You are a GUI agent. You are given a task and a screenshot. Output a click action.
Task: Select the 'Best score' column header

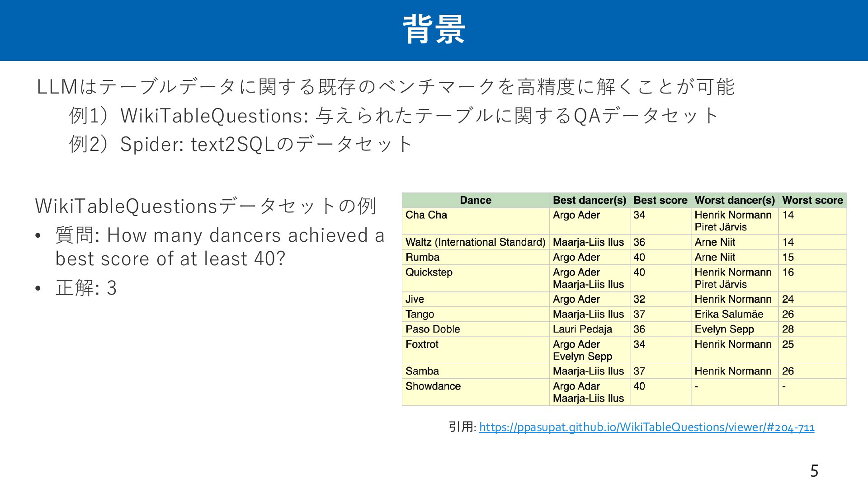coord(660,200)
